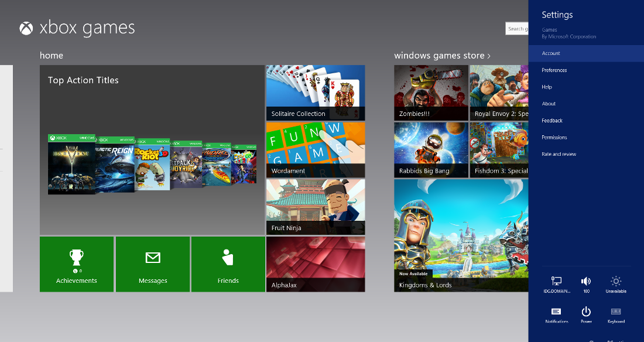Click the Settings panel heading
The width and height of the screenshot is (644, 342).
[557, 15]
